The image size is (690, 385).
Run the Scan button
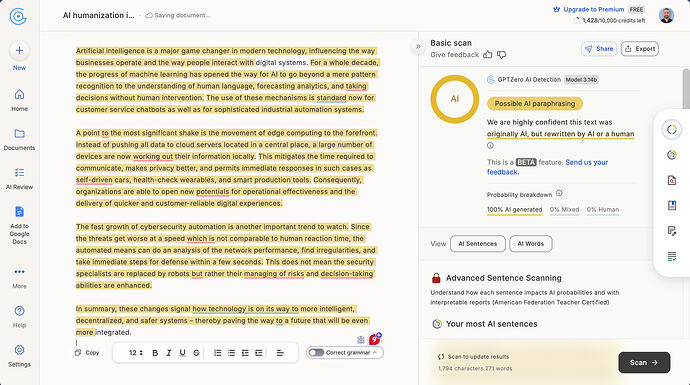[644, 363]
